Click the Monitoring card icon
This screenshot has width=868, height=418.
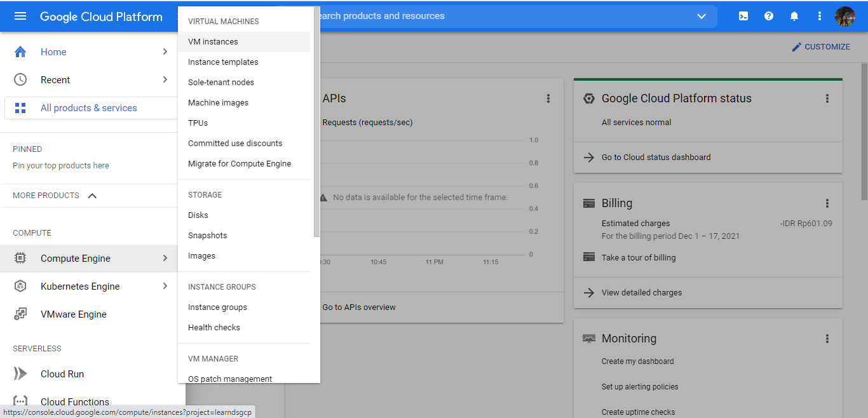coord(589,339)
